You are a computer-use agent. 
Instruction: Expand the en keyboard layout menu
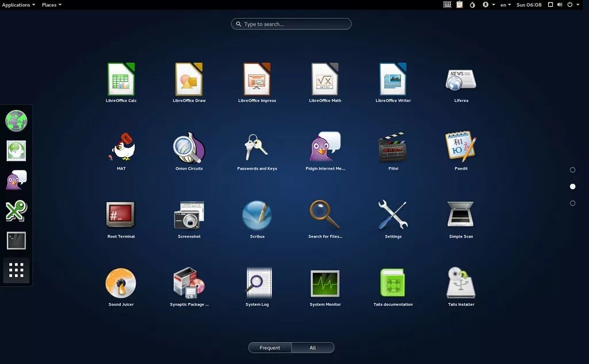pyautogui.click(x=506, y=5)
